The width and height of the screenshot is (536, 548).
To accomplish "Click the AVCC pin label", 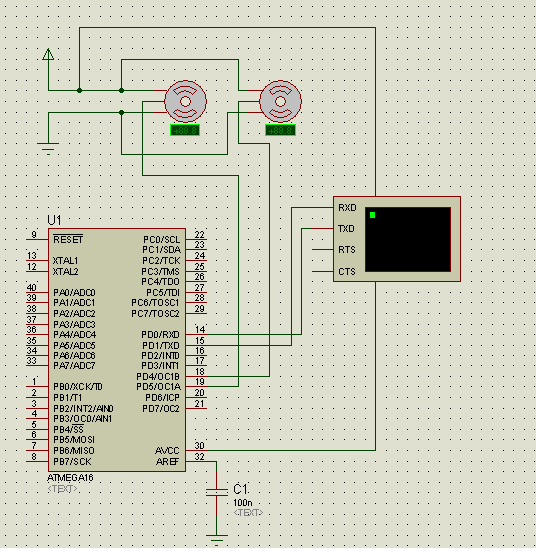I will click(167, 450).
